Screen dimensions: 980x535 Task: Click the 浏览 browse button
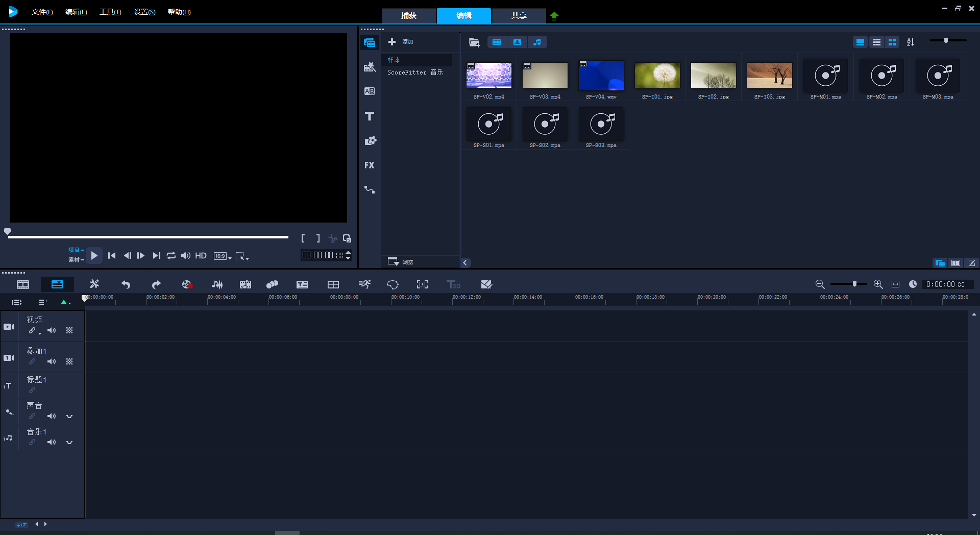coord(401,262)
